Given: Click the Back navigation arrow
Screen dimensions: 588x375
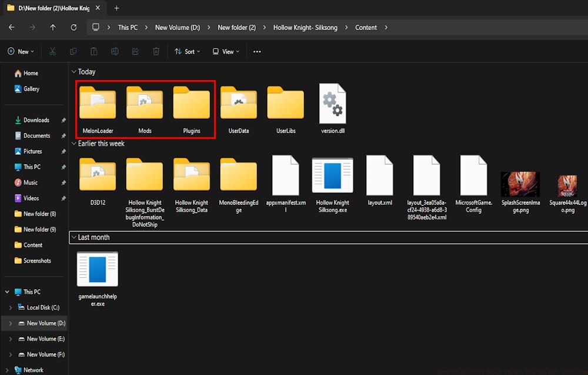Looking at the screenshot, I should 11,27.
